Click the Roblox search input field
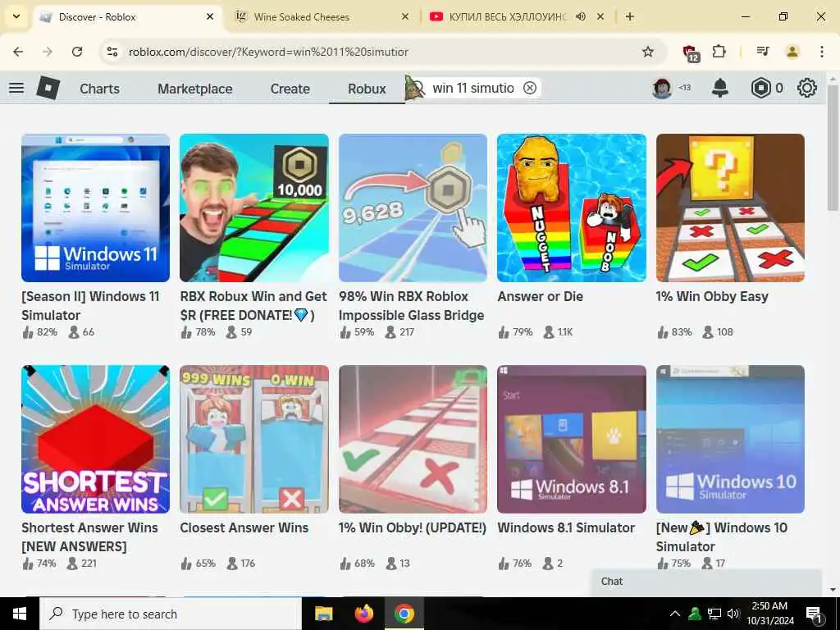This screenshot has height=630, width=840. click(x=473, y=88)
